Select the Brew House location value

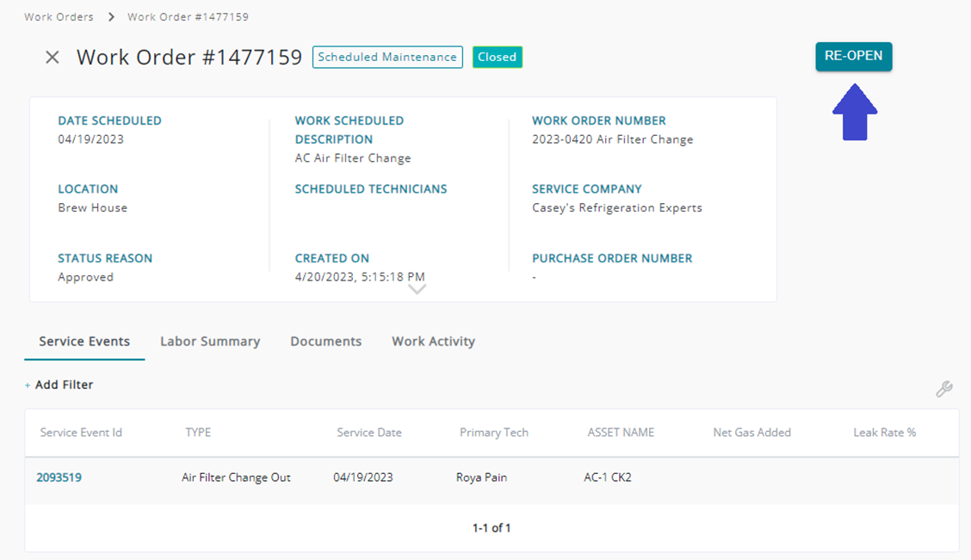93,208
